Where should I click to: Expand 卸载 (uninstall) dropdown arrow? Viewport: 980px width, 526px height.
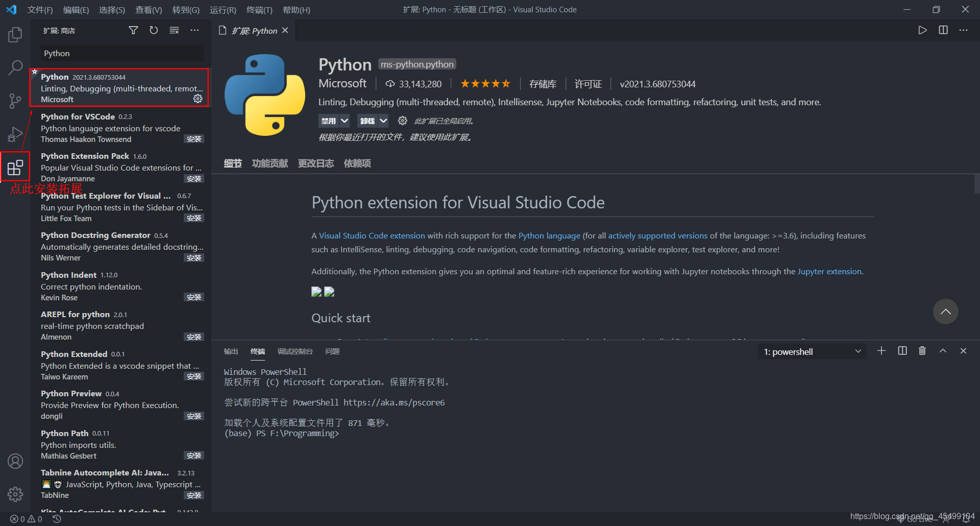pos(383,121)
